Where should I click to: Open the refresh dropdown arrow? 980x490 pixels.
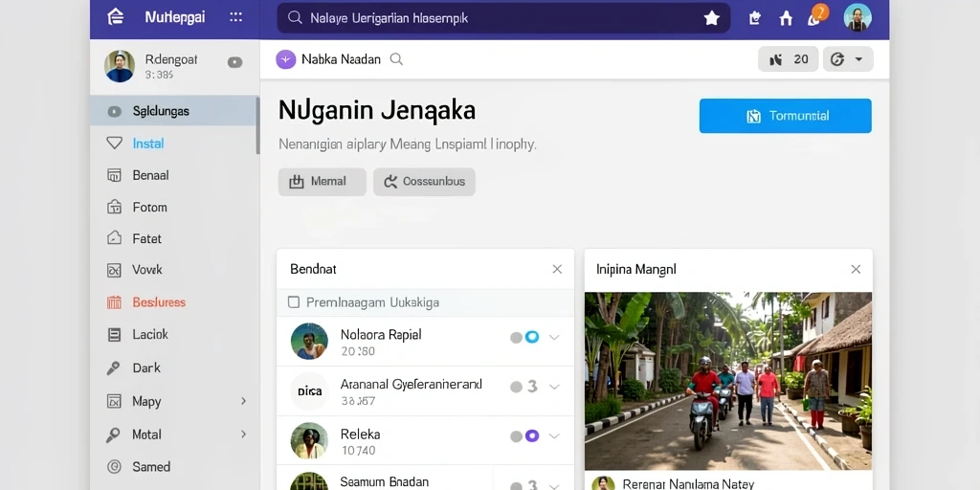(x=859, y=59)
